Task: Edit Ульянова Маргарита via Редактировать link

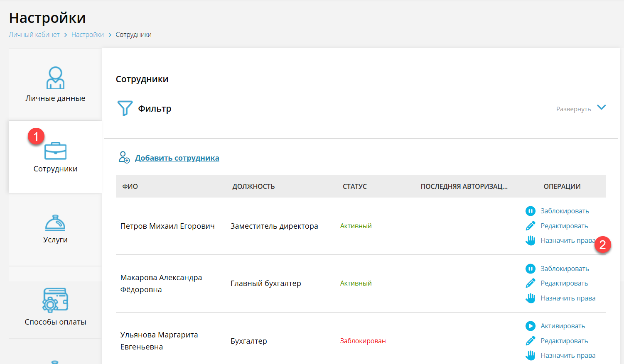Action: [564, 341]
